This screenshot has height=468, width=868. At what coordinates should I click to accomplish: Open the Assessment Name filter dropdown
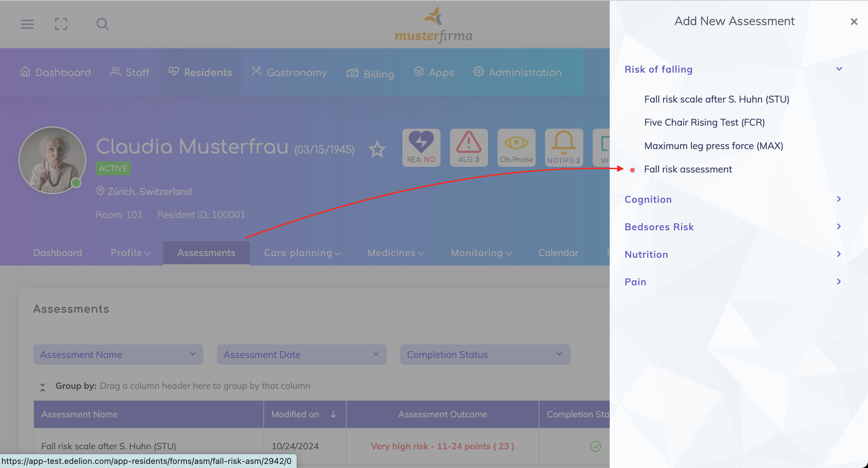pos(118,355)
